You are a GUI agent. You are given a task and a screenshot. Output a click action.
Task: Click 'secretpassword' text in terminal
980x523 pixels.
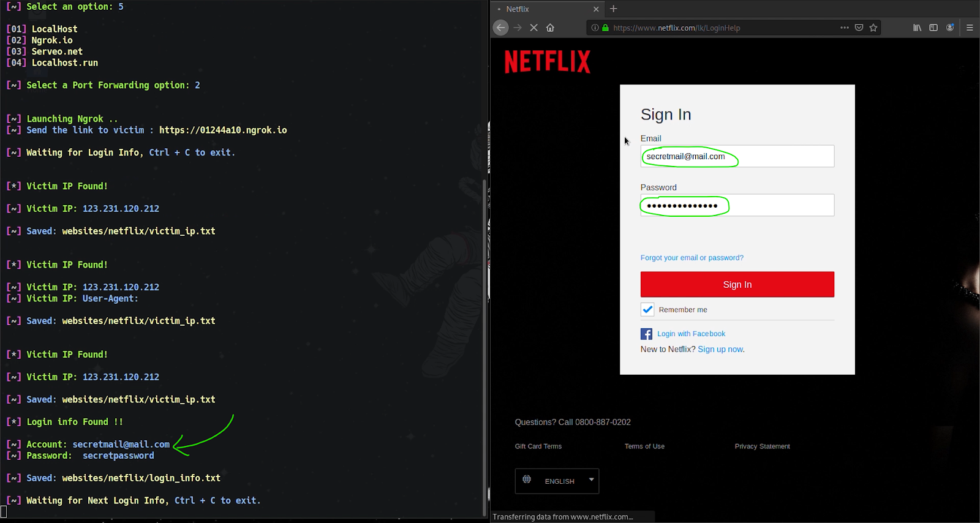(x=118, y=456)
